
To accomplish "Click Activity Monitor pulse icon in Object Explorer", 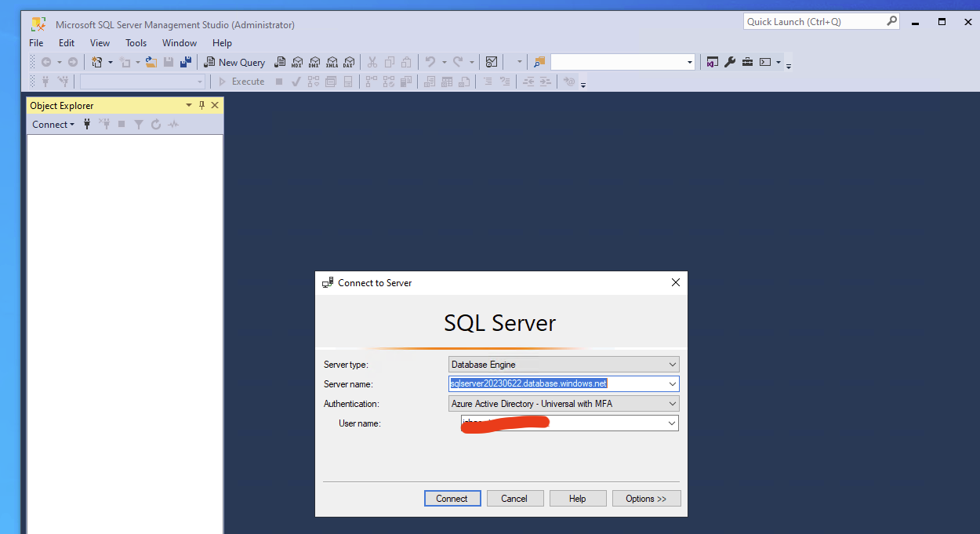I will coord(173,124).
